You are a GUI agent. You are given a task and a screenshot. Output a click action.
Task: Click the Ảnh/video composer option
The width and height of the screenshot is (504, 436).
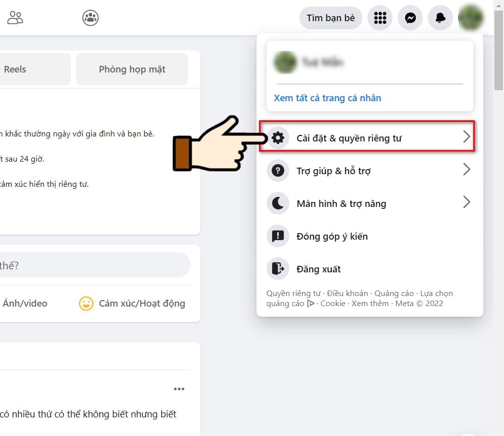pyautogui.click(x=25, y=304)
